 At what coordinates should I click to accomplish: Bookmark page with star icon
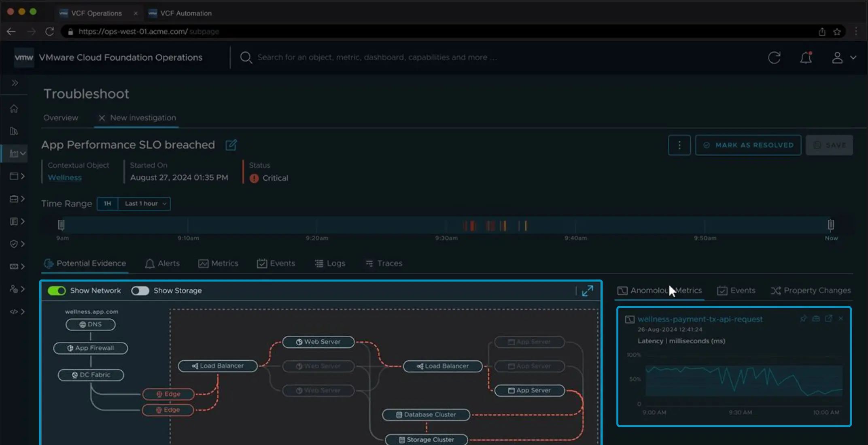pos(837,32)
